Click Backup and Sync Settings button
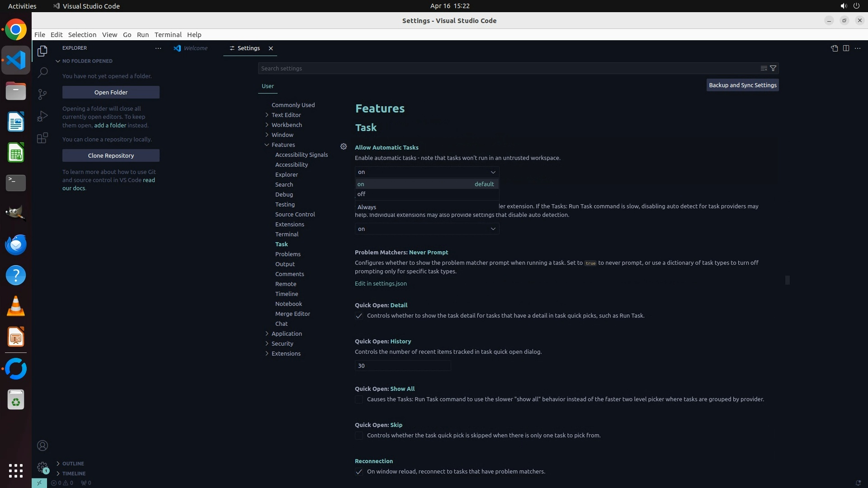Image resolution: width=868 pixels, height=488 pixels. (x=742, y=85)
